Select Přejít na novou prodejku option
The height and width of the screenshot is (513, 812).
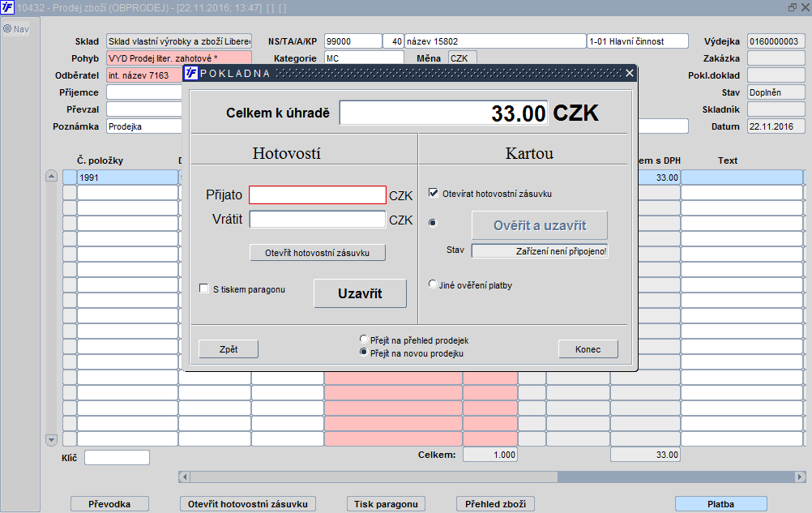pos(364,353)
